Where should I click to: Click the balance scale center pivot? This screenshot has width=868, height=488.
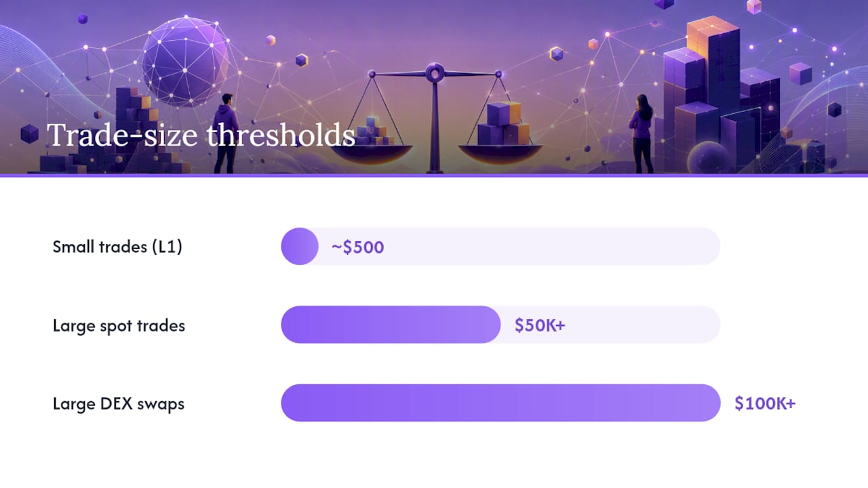click(x=435, y=71)
